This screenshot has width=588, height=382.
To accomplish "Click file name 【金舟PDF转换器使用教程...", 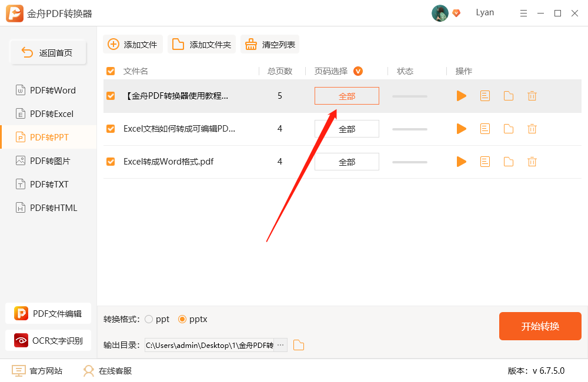I will (x=176, y=96).
